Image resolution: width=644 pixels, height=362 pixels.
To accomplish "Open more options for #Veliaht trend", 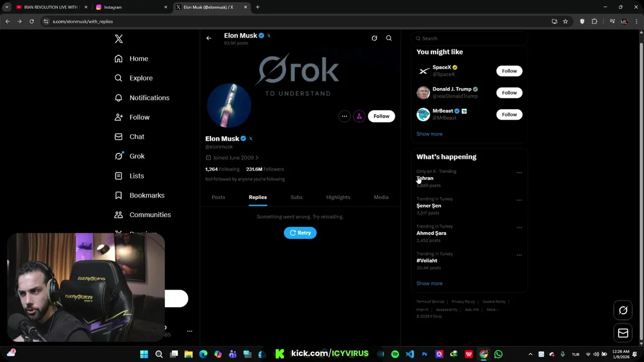I will click(x=519, y=255).
